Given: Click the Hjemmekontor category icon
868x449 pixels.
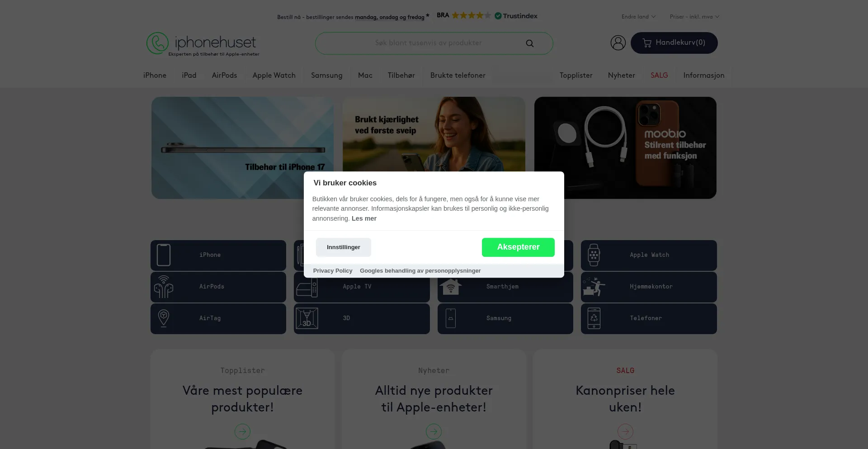Looking at the screenshot, I should click(x=594, y=287).
